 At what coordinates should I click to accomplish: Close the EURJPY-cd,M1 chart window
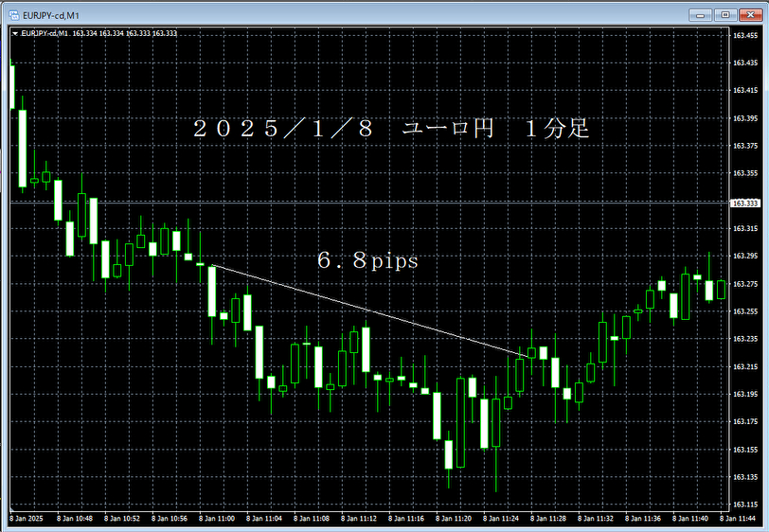750,15
